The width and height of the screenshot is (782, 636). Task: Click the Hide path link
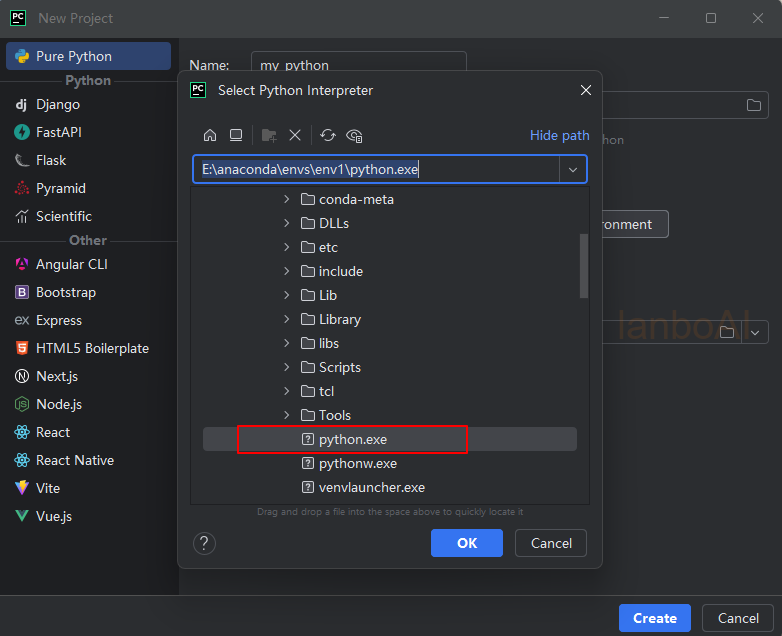pos(560,135)
